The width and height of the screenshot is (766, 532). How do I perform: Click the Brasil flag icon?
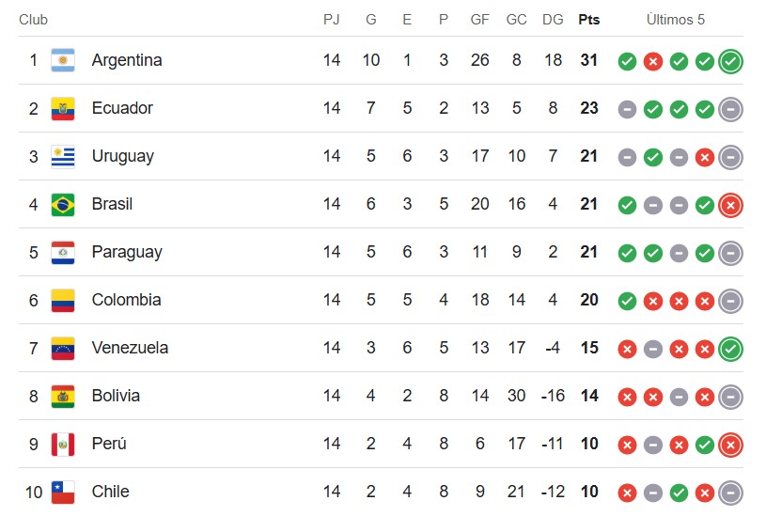click(63, 204)
